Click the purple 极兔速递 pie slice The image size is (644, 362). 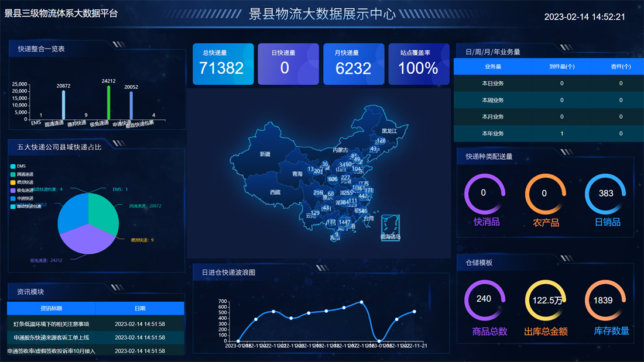88,239
